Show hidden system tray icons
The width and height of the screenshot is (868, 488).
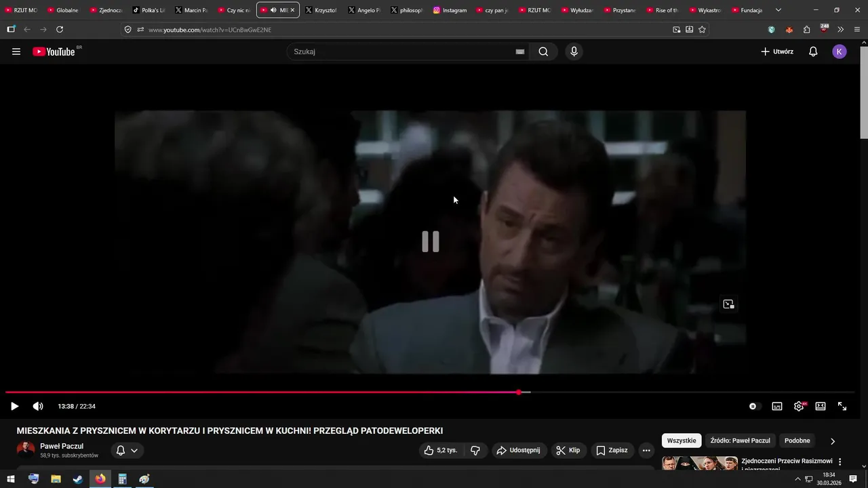[797, 479]
